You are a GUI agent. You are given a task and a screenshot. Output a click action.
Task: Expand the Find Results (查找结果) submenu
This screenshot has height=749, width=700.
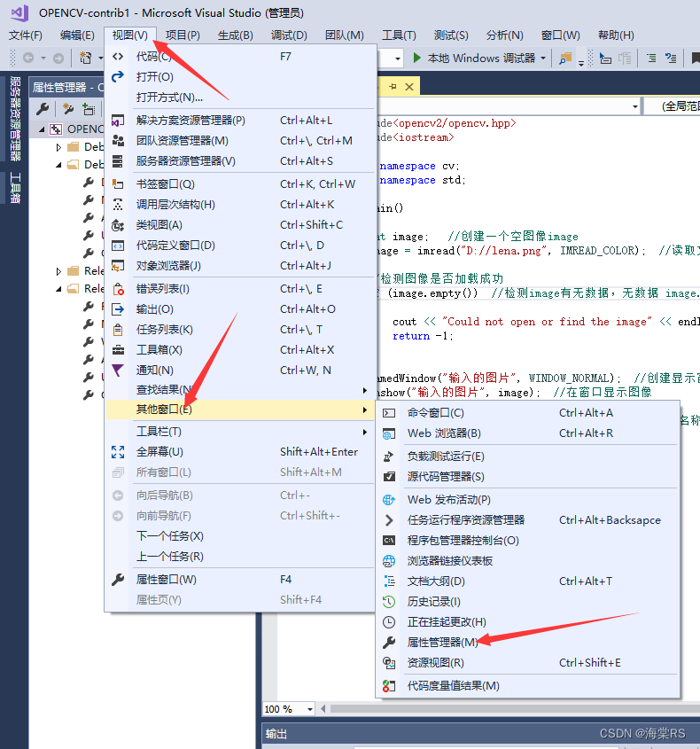[x=364, y=390]
